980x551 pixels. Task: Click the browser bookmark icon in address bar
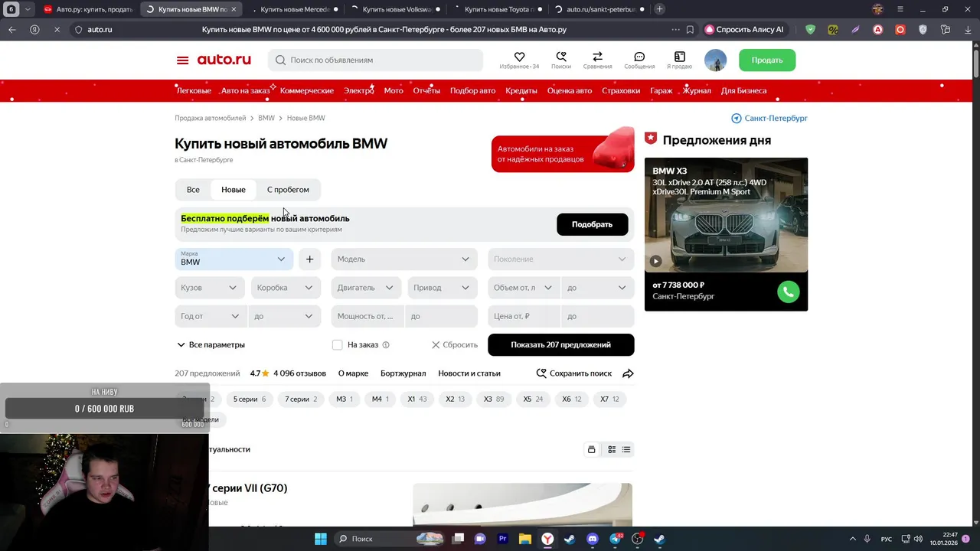pyautogui.click(x=690, y=30)
